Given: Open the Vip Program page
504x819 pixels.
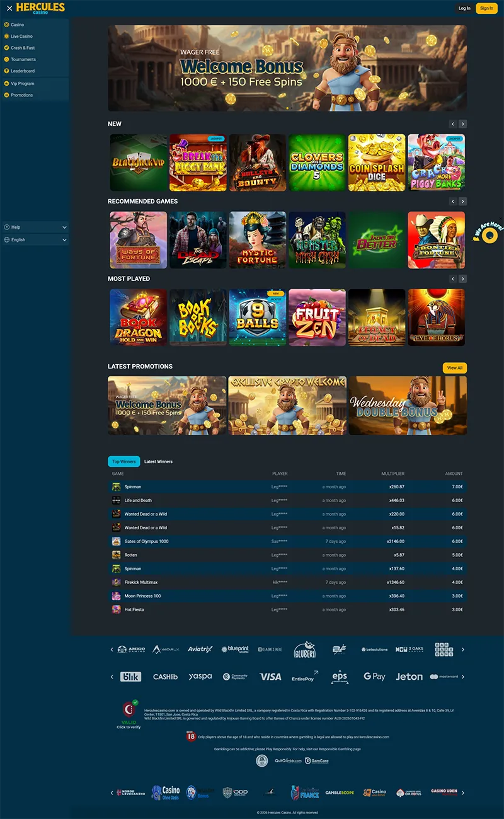Looking at the screenshot, I should [35, 83].
